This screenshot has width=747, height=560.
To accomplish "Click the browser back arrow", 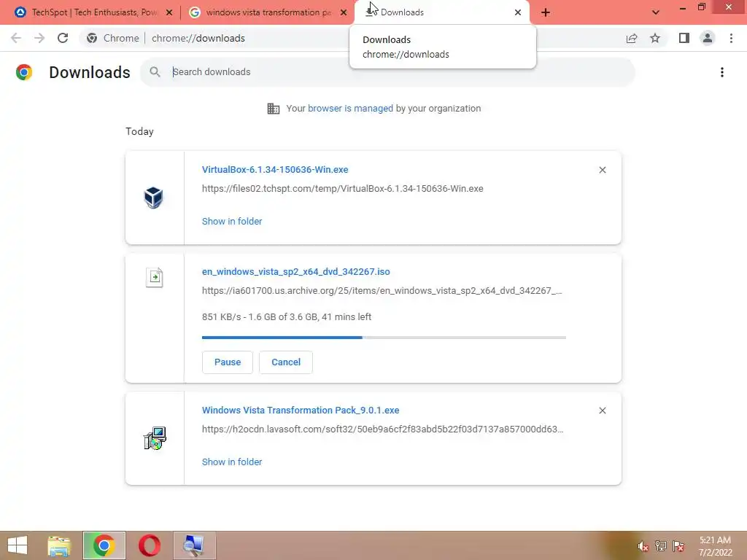I will (x=16, y=38).
